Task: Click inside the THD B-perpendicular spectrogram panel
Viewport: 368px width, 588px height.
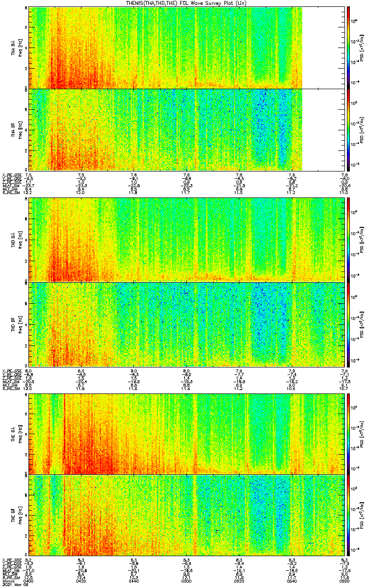Action: tap(187, 239)
